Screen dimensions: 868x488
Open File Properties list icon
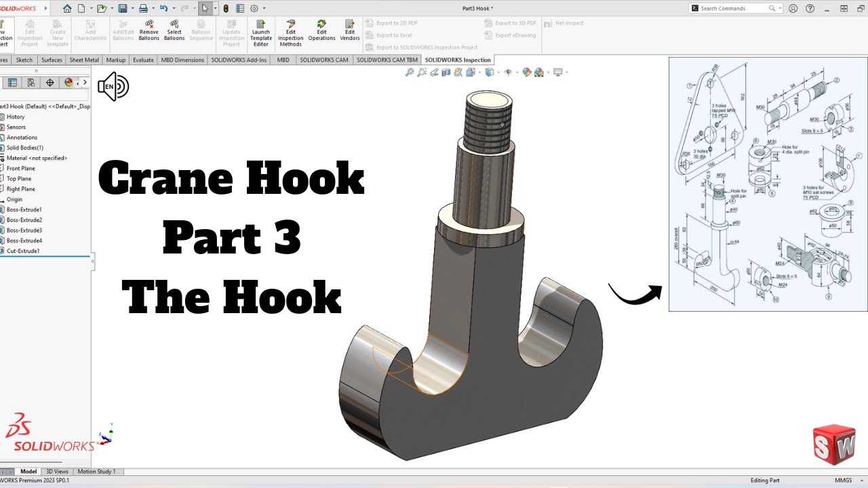coord(239,8)
